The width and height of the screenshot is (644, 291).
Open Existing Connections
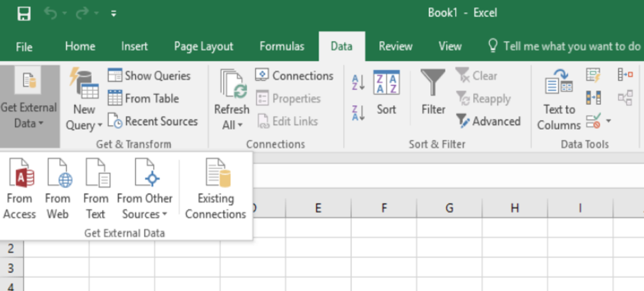pos(215,189)
